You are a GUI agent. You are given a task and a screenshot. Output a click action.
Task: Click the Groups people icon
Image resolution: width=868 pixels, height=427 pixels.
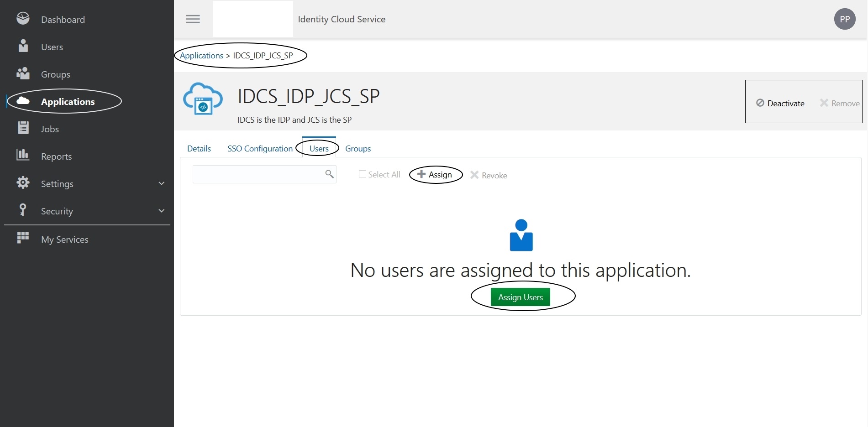click(23, 73)
